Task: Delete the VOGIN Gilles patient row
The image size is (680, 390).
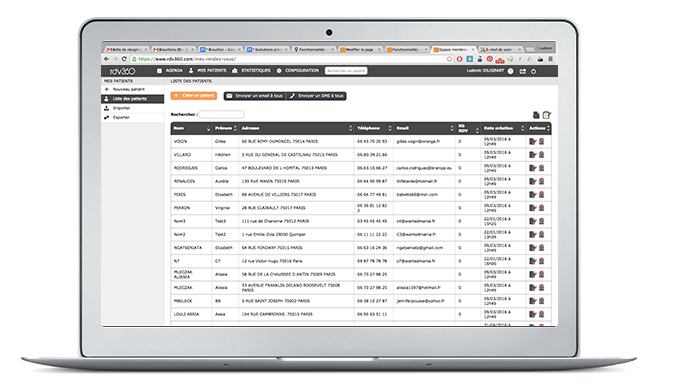Action: coord(542,142)
